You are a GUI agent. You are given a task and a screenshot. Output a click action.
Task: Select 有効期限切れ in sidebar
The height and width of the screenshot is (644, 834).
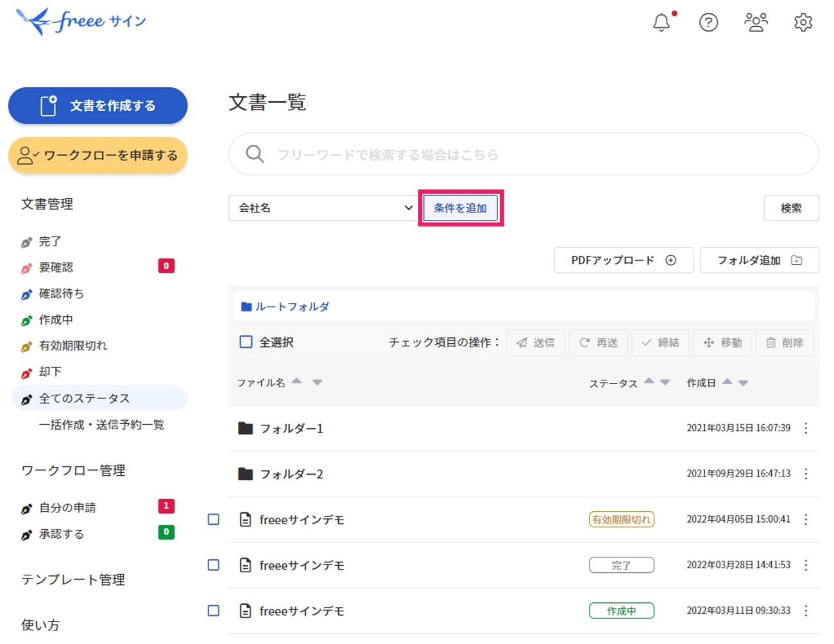click(x=72, y=346)
